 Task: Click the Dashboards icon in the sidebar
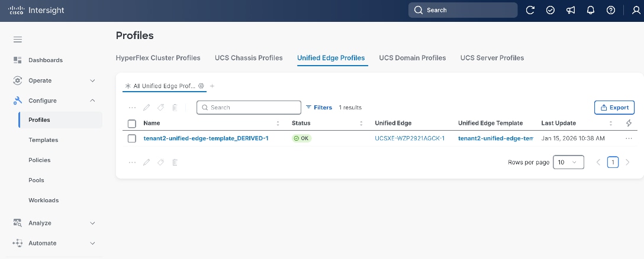[18, 60]
